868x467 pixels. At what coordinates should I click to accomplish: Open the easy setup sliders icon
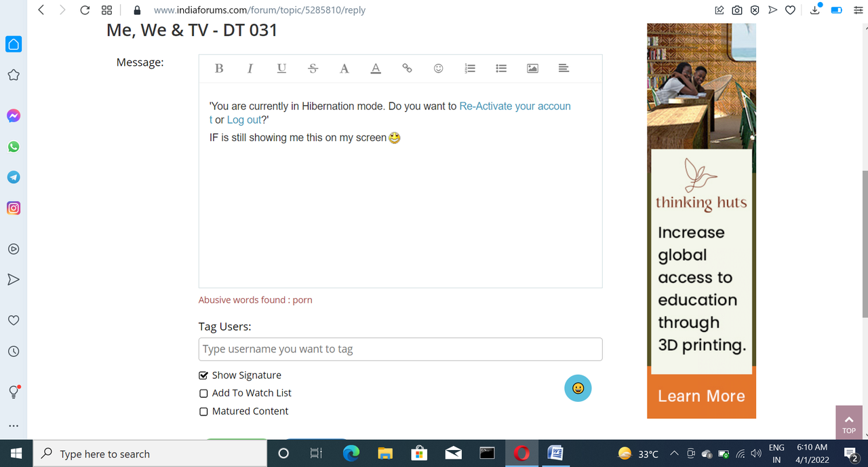click(x=857, y=10)
